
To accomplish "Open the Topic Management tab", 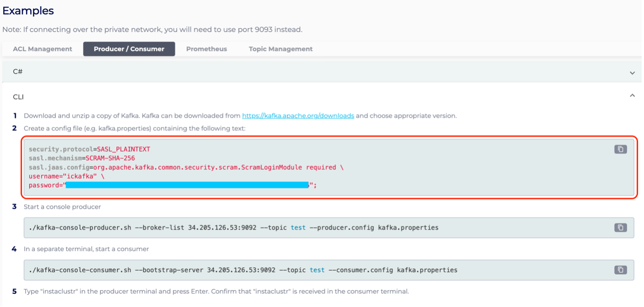I will coord(281,49).
